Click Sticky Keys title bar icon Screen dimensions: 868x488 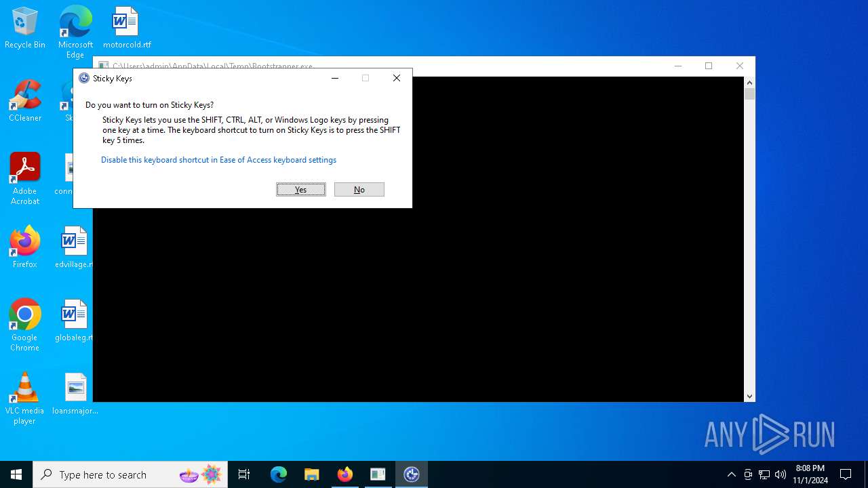click(x=84, y=78)
